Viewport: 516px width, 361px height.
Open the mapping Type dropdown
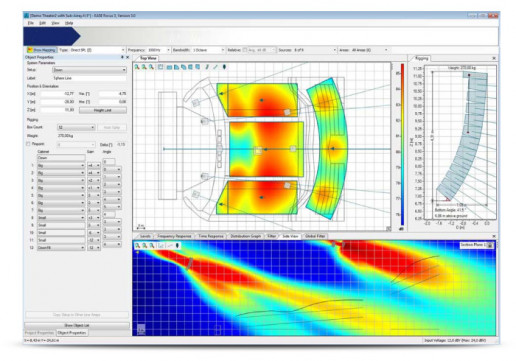(x=92, y=50)
